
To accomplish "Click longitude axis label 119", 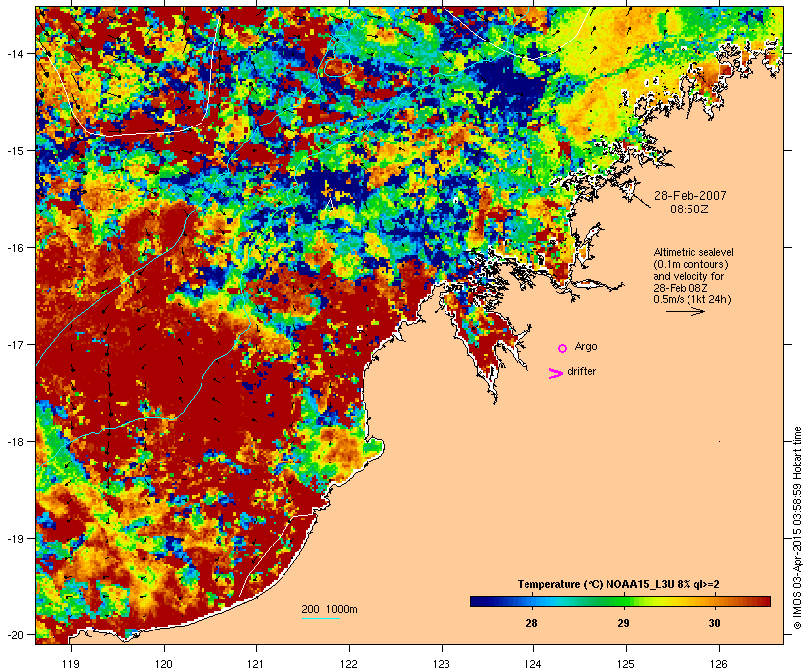I will [x=71, y=664].
